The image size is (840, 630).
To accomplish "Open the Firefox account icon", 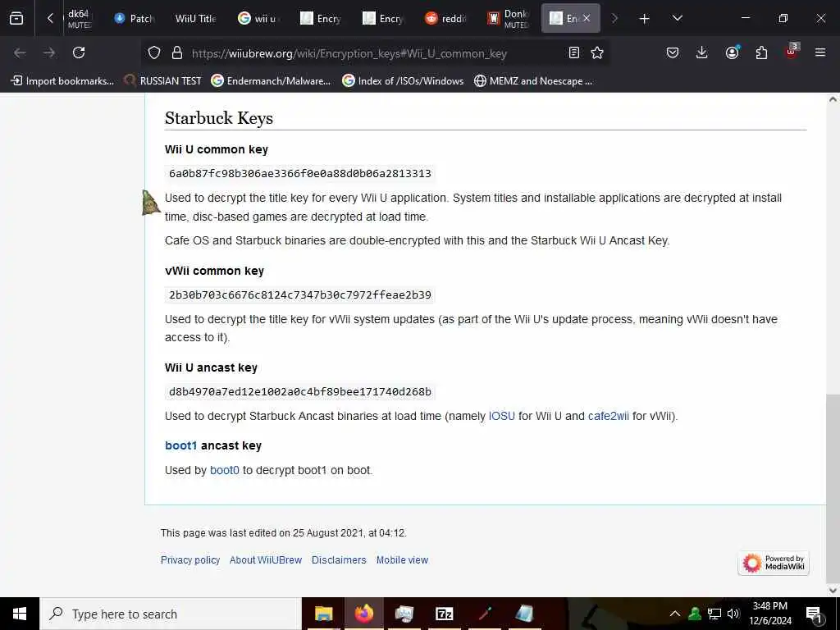I will 732,52.
